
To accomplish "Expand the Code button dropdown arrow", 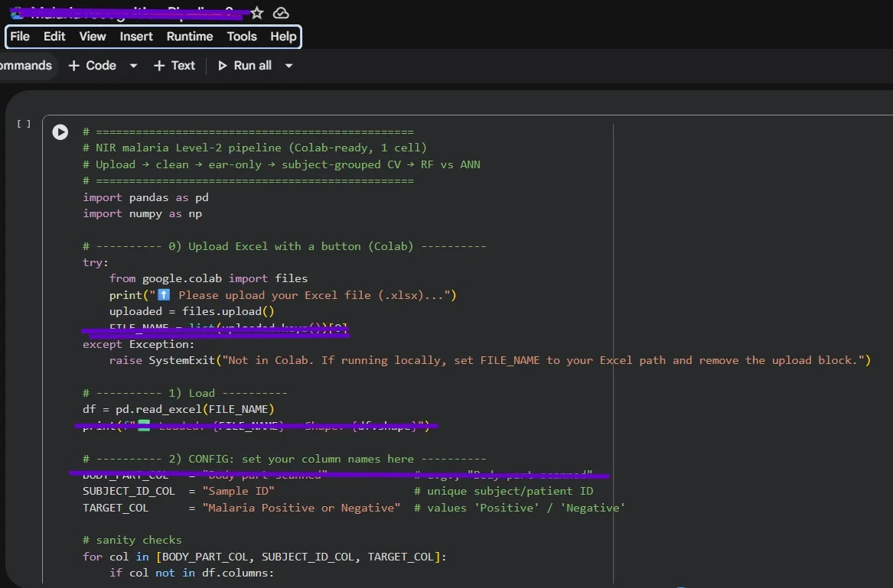I will [x=133, y=66].
